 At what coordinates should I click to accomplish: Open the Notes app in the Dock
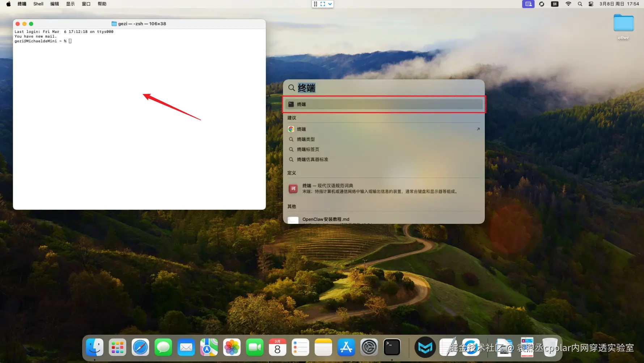(x=323, y=347)
